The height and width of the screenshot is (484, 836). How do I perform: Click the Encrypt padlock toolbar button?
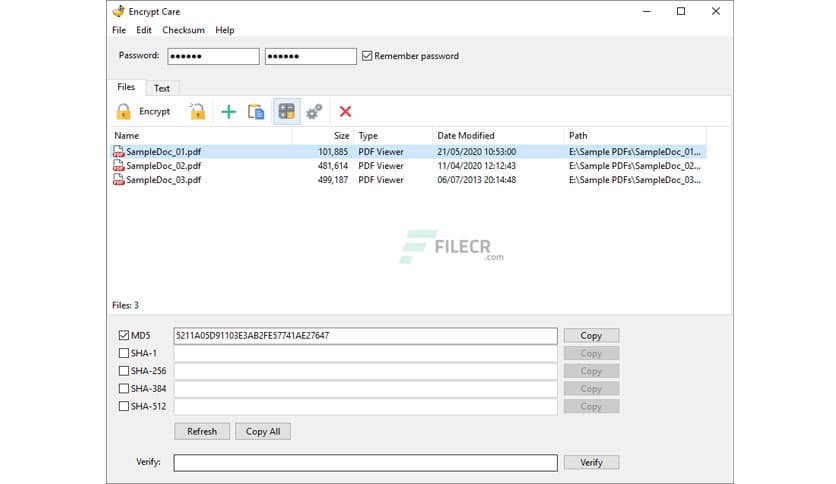point(143,111)
